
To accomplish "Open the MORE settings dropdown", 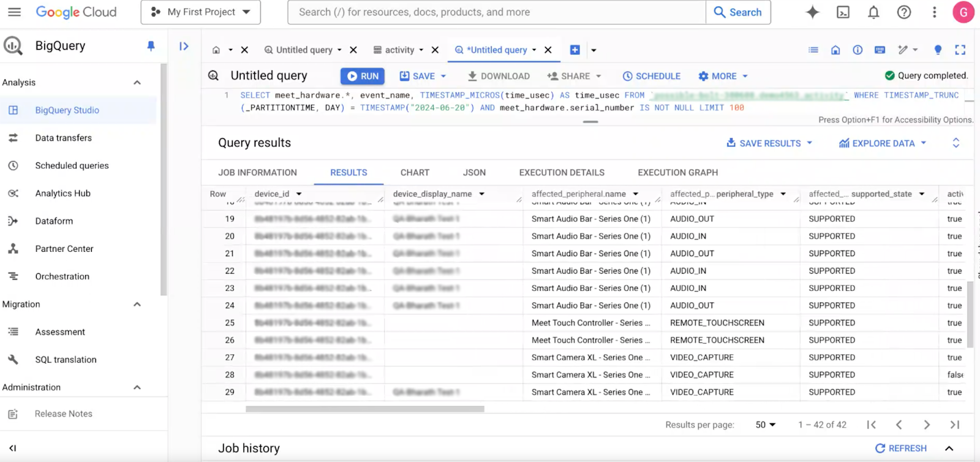I will 723,76.
